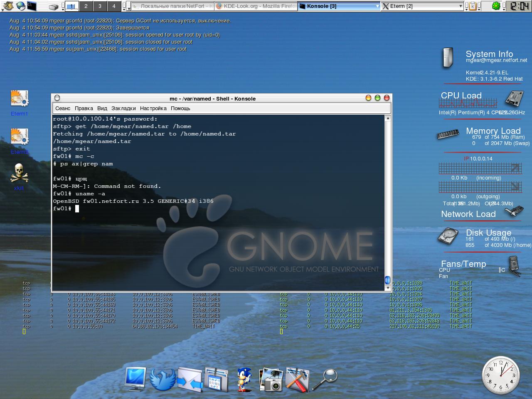Launch the Sonic hedgehog dock icon
This screenshot has height=399, width=532.
point(244,379)
